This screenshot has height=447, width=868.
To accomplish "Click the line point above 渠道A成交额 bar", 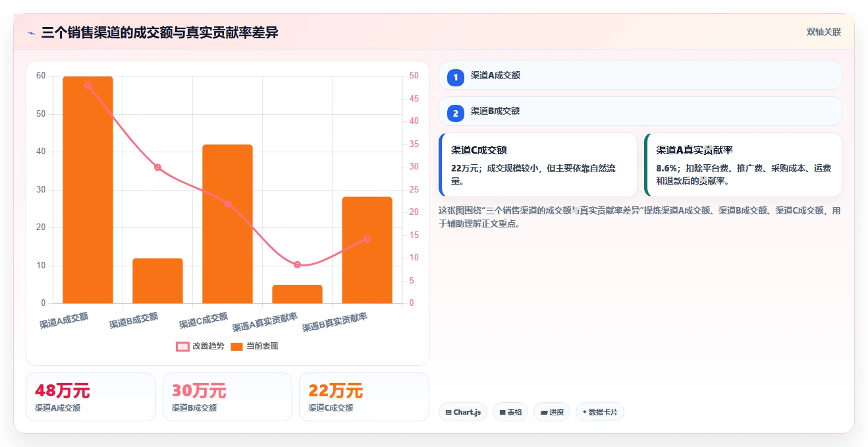I will (88, 85).
